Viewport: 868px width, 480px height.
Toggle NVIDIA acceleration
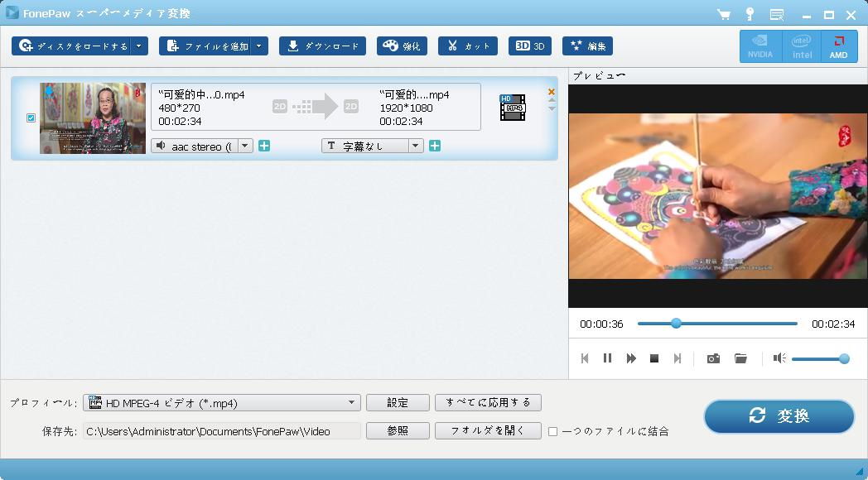pos(760,46)
